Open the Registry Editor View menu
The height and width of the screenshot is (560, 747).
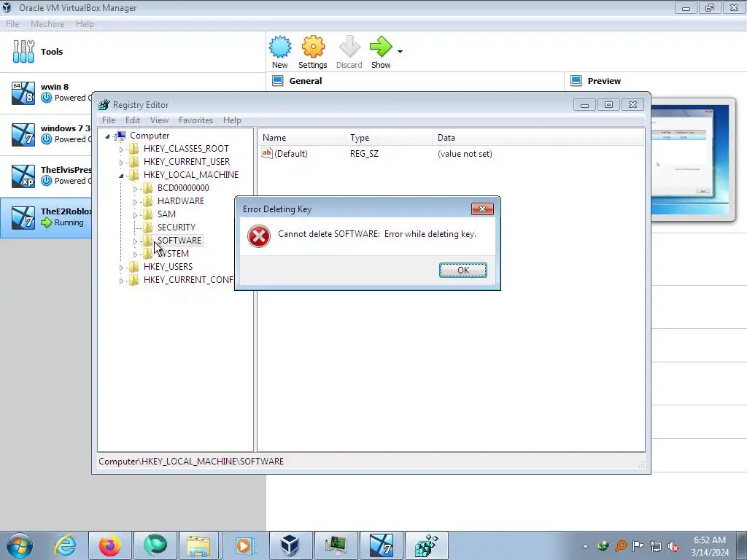pyautogui.click(x=159, y=120)
